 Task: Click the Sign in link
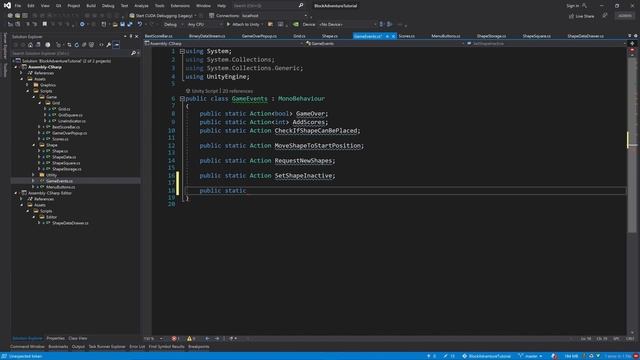click(x=572, y=6)
